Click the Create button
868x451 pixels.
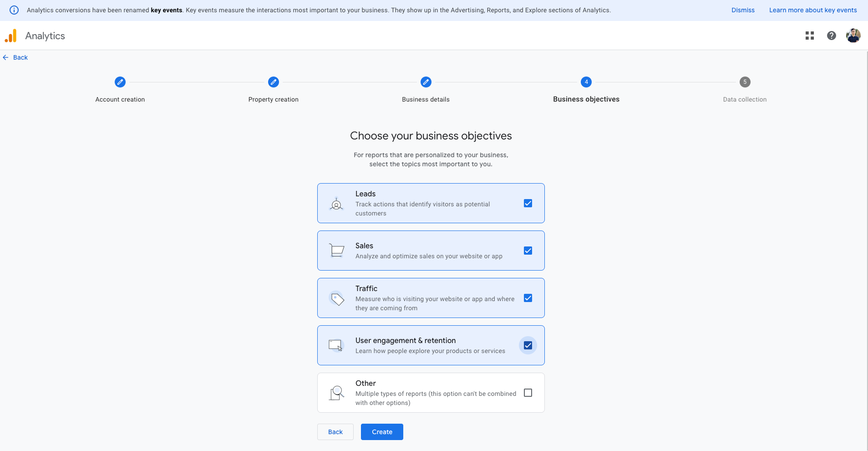[x=382, y=432]
